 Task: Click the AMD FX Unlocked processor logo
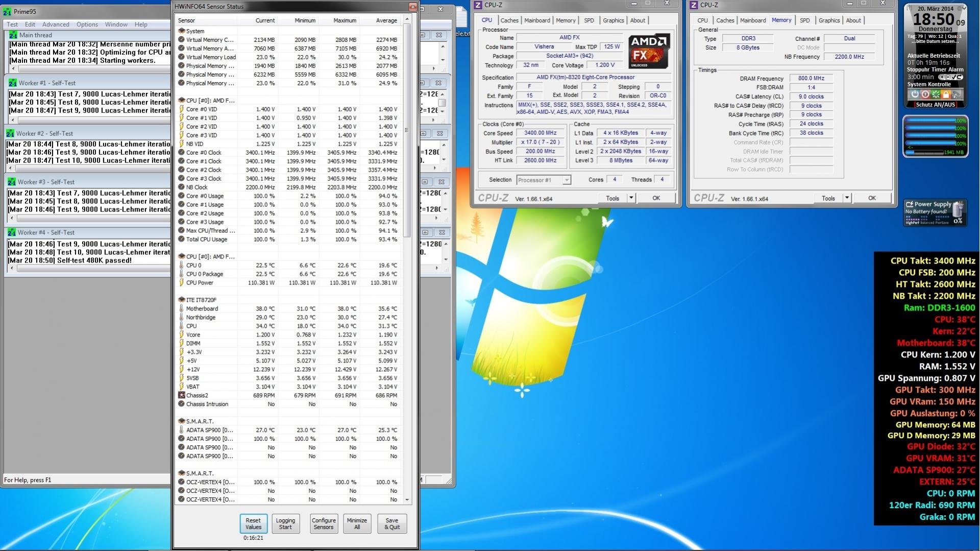(x=649, y=52)
